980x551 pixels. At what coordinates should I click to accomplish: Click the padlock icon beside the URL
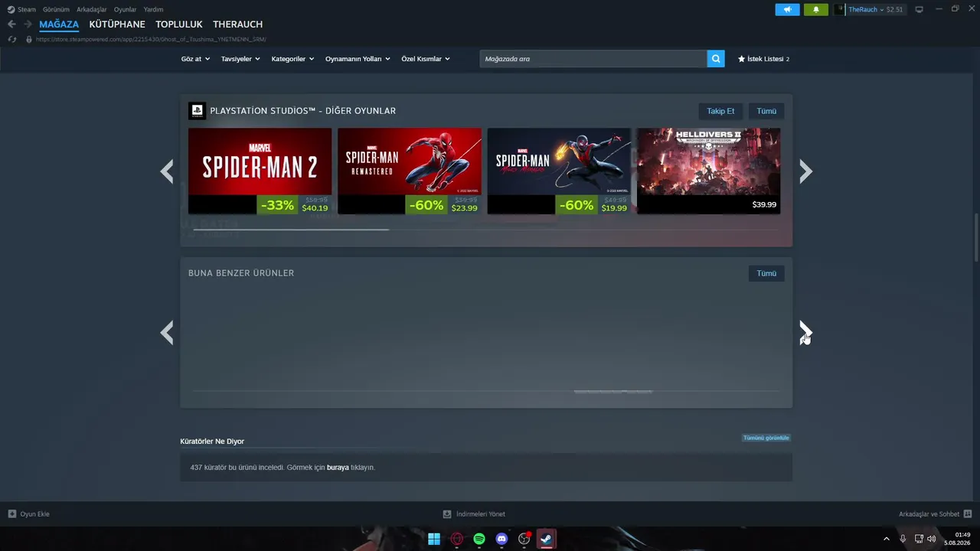29,39
